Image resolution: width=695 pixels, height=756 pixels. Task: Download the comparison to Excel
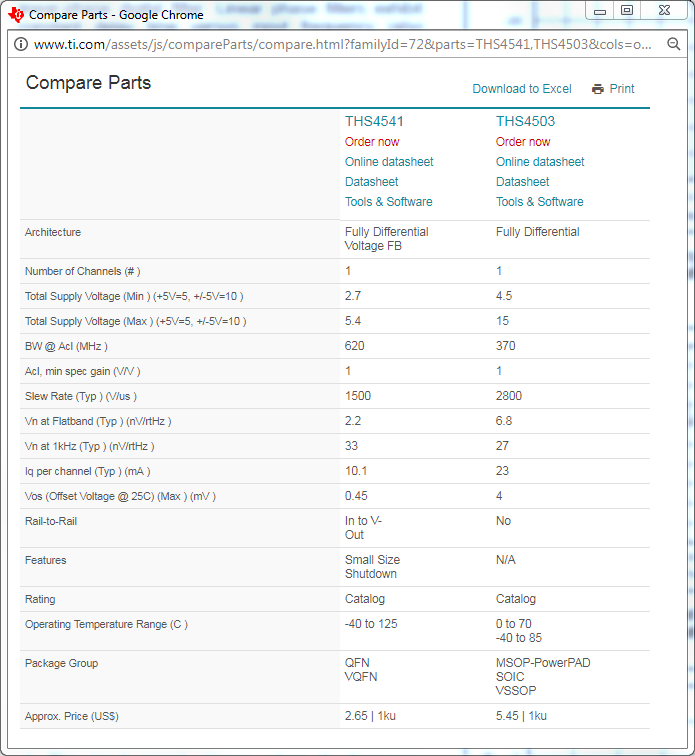pyautogui.click(x=522, y=89)
